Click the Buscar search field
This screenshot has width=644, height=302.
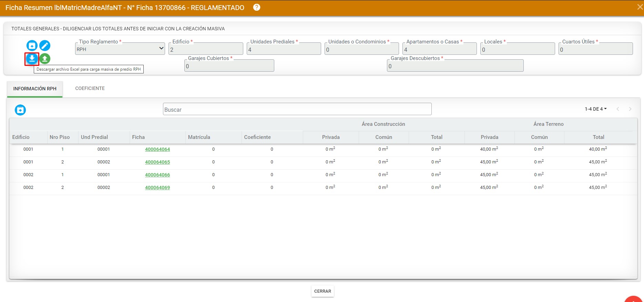(x=297, y=109)
